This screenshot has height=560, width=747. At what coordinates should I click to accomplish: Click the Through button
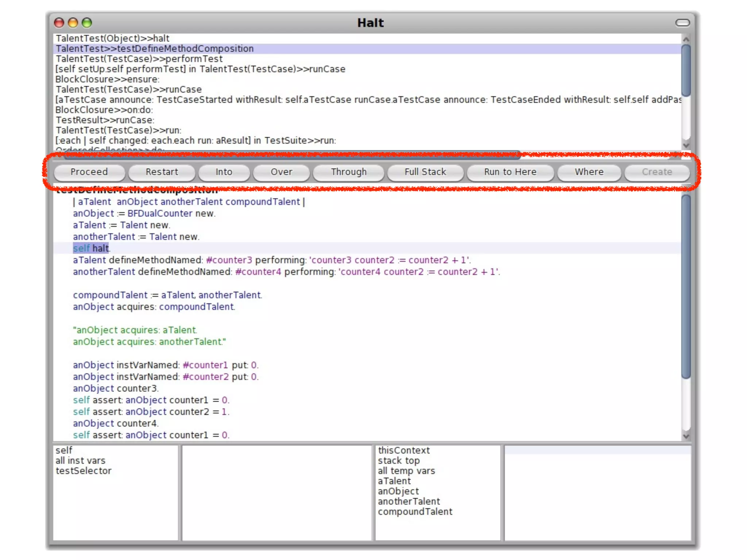(x=348, y=172)
